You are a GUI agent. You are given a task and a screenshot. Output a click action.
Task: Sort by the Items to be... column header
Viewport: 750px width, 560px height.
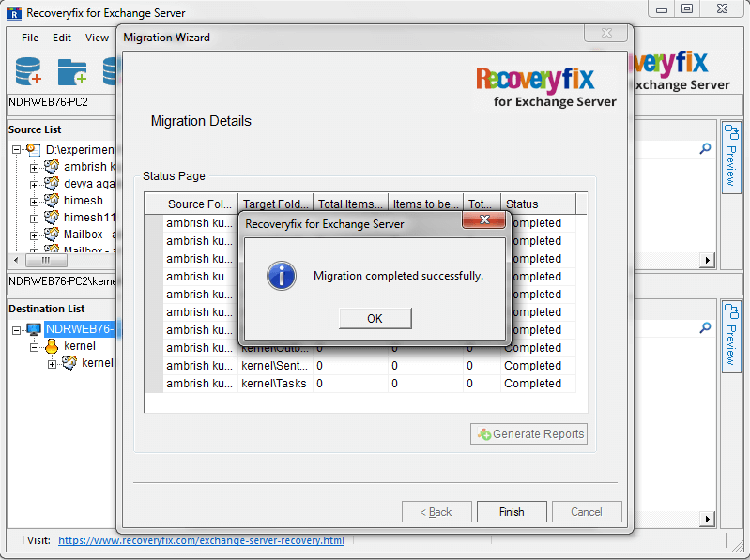(x=426, y=204)
